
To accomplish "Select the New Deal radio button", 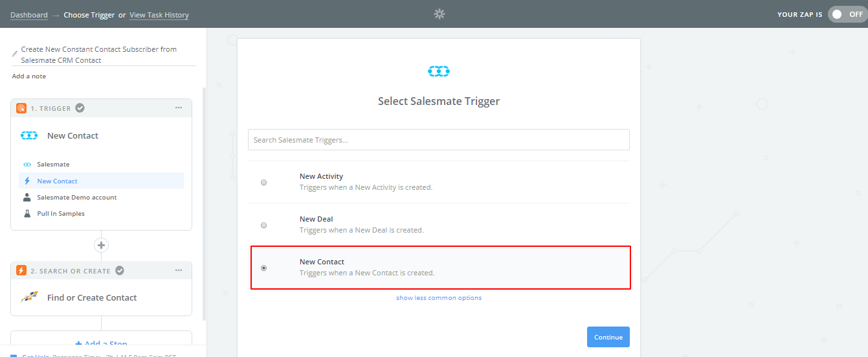I will coord(263,225).
